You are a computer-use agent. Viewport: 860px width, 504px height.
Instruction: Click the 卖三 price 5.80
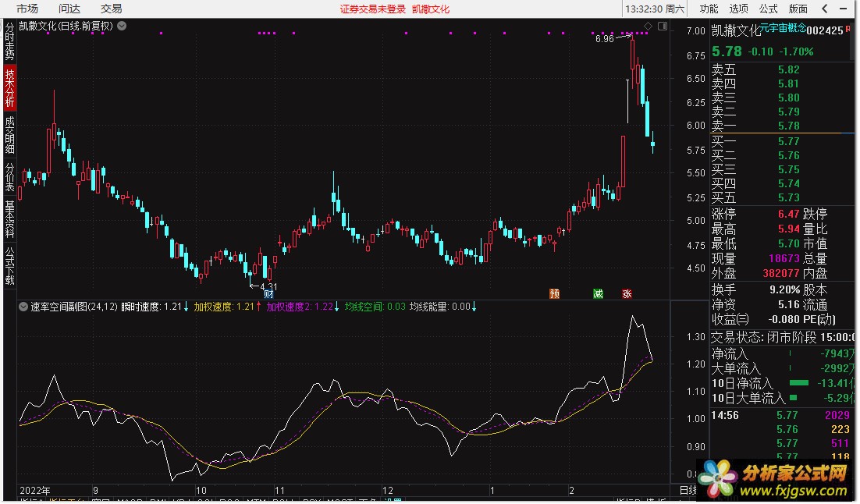(789, 98)
